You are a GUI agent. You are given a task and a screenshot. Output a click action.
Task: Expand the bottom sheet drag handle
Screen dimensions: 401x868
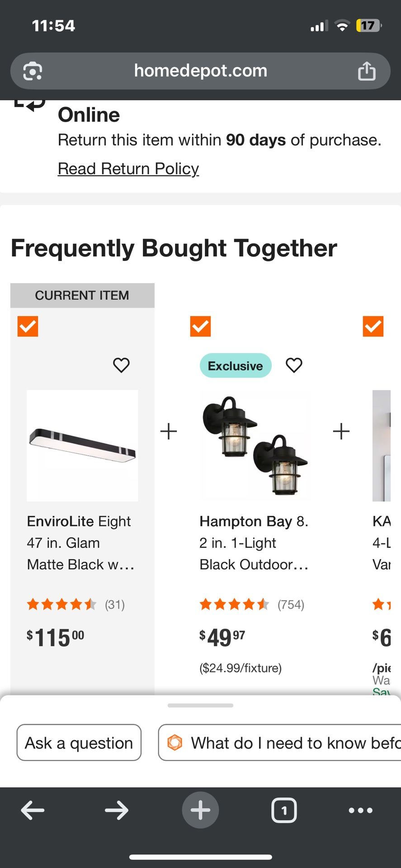point(200,705)
